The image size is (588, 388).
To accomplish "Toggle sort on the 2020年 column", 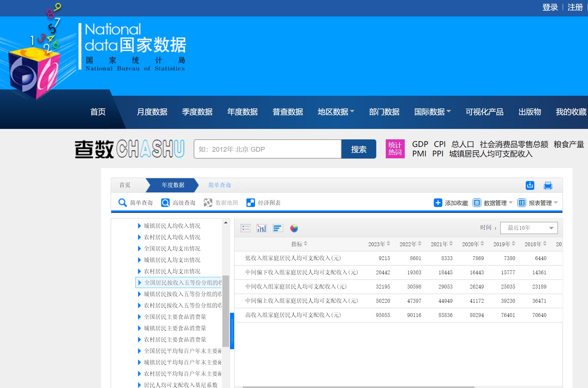I will (473, 244).
